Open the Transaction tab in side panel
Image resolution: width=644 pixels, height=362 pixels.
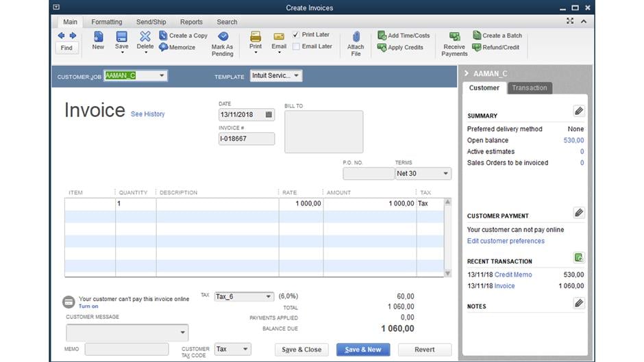point(530,88)
